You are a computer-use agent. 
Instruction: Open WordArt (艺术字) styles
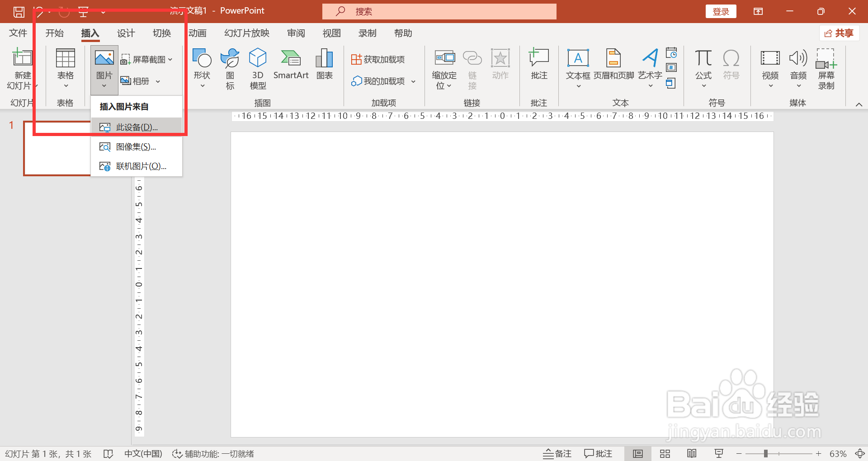(x=650, y=69)
